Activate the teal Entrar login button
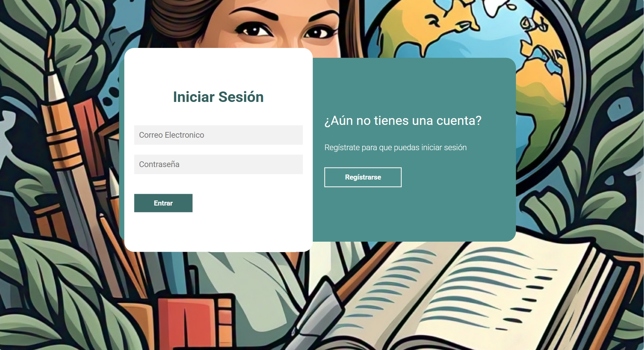This screenshot has height=350, width=644. [163, 203]
